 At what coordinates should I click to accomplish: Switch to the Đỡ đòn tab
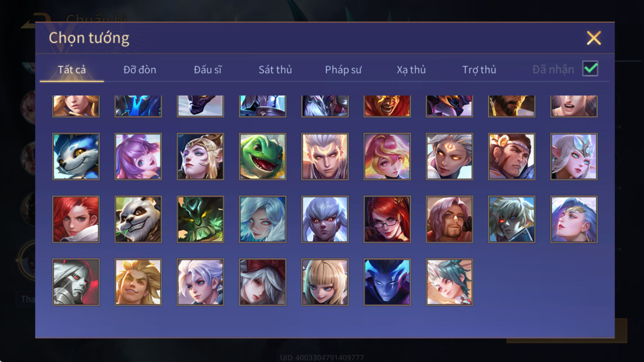point(140,70)
